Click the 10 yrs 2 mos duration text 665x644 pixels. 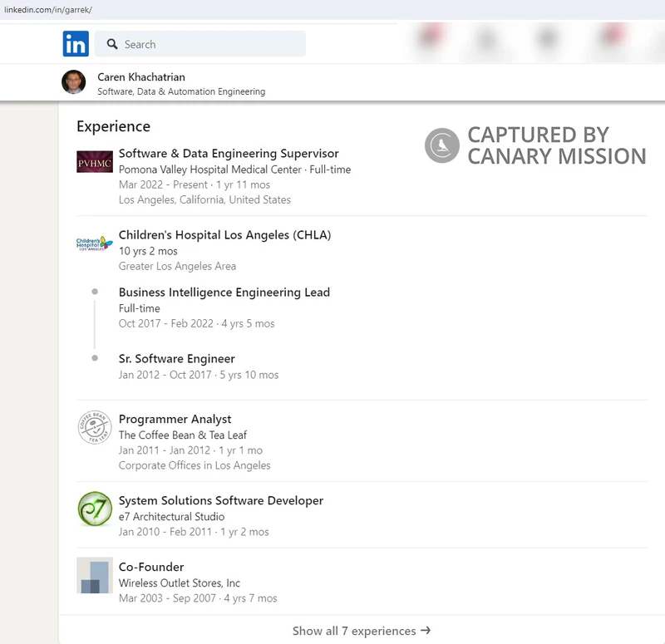click(x=148, y=251)
